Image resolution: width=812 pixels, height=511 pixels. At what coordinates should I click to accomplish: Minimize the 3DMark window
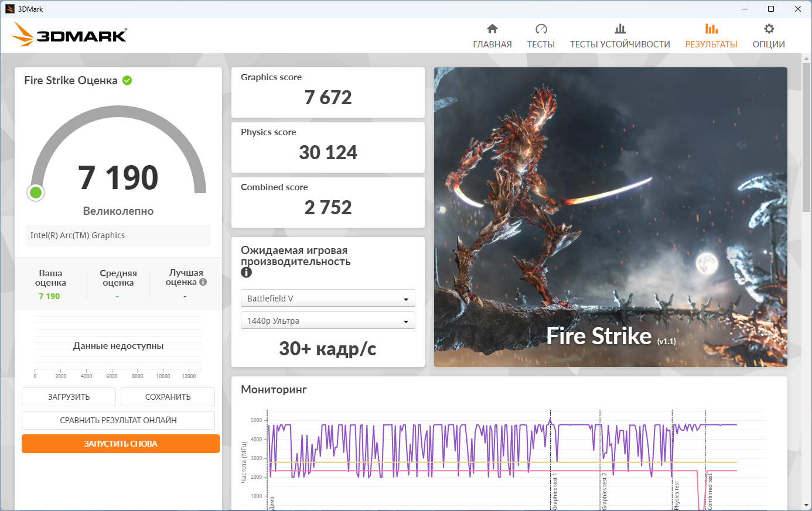[745, 9]
